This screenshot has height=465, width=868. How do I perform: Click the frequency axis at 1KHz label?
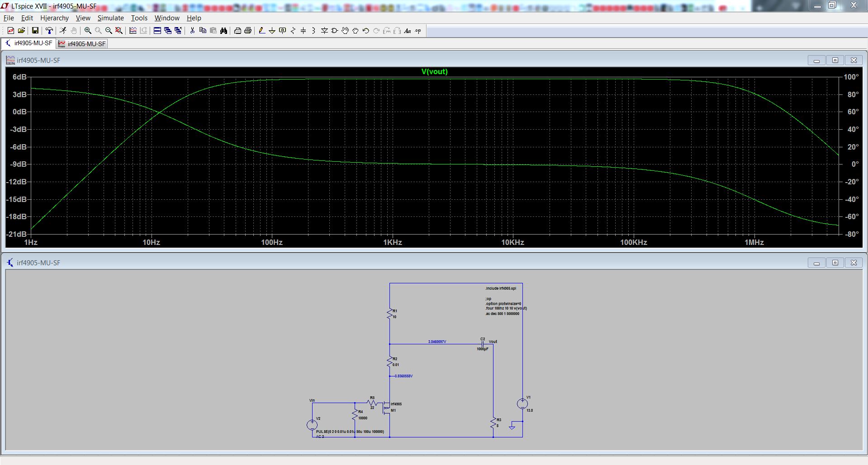tap(393, 242)
